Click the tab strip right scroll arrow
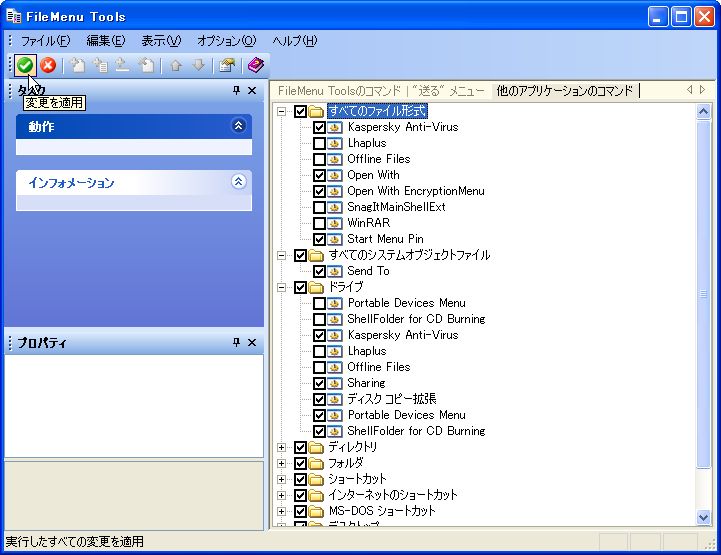 point(702,90)
